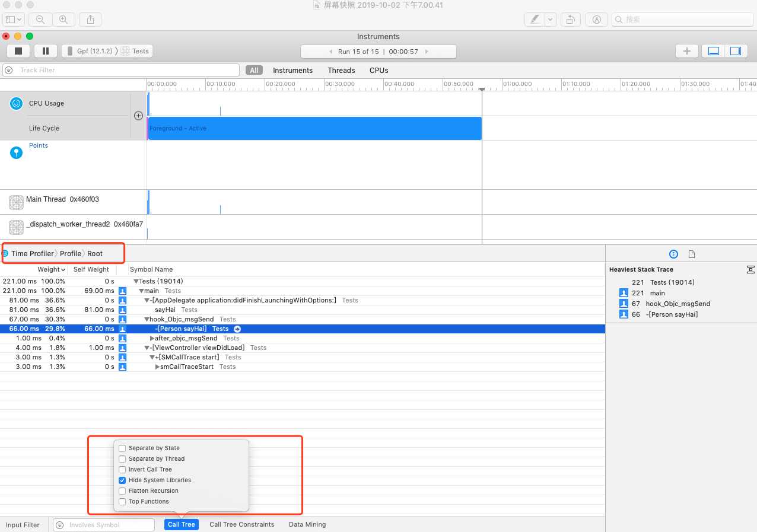Click the Foreground – Active life cycle bar
This screenshot has height=532, width=757.
pos(314,128)
